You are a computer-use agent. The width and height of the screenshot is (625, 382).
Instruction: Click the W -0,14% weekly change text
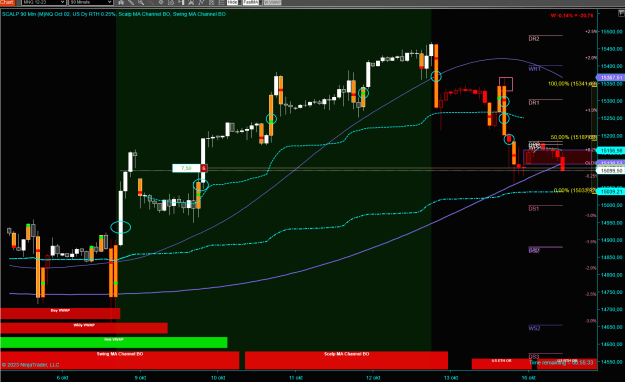tap(572, 16)
